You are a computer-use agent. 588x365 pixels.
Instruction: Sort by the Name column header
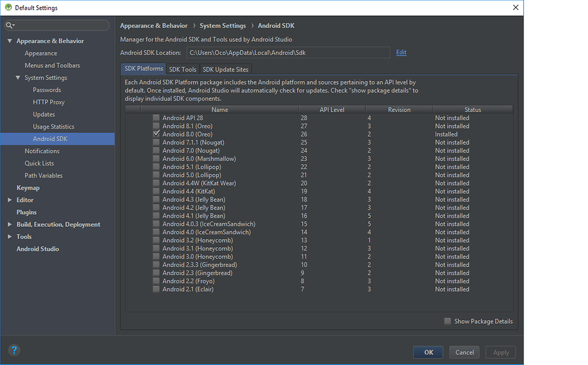[219, 110]
